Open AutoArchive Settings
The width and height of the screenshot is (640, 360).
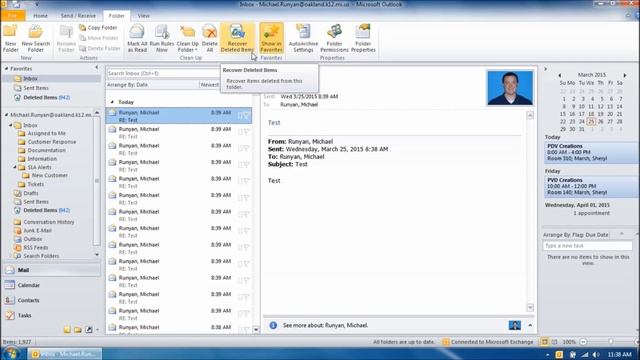[303, 38]
